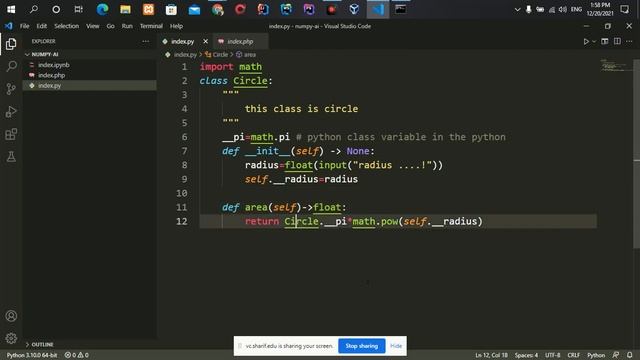
Task: Open Windows Action Center notifications
Action: click(624, 9)
